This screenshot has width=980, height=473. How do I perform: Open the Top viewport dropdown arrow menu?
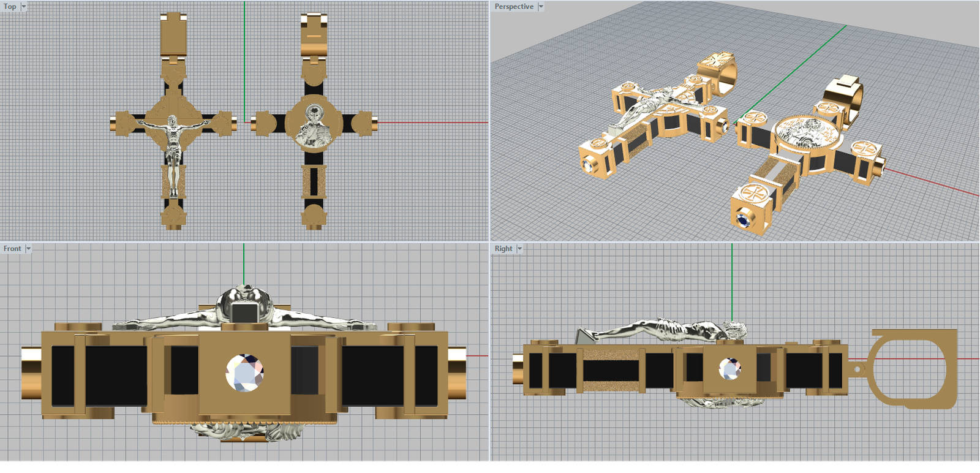[x=24, y=7]
